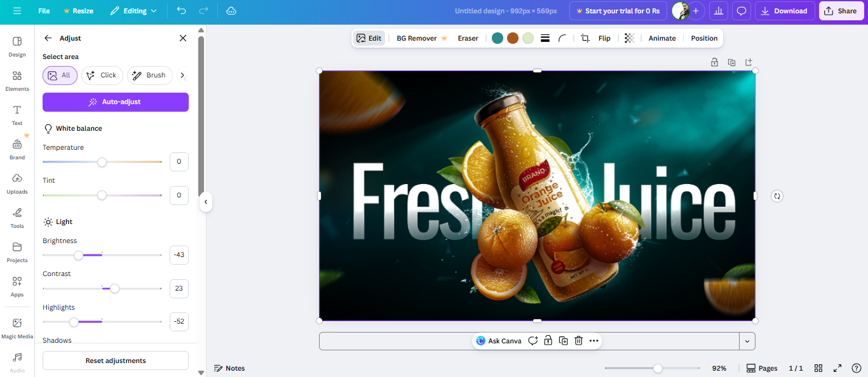View design insights chart icon

point(718,11)
